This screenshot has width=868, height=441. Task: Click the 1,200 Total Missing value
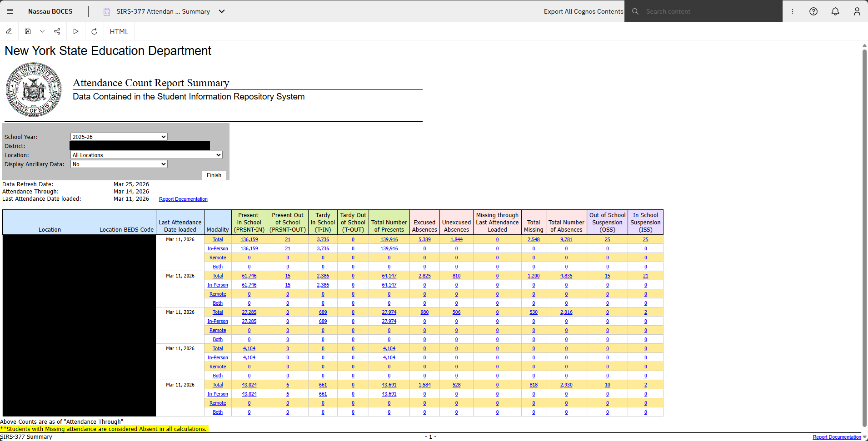click(x=534, y=276)
